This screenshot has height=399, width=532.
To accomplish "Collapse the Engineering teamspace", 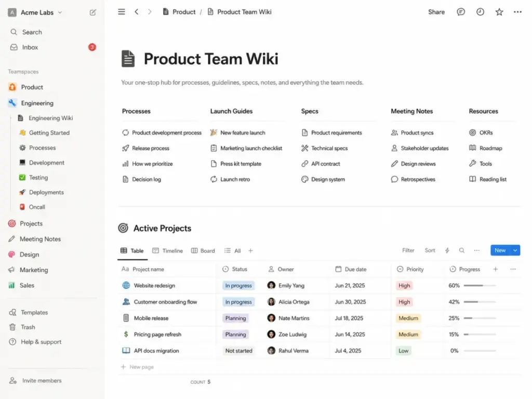I will pyautogui.click(x=37, y=103).
